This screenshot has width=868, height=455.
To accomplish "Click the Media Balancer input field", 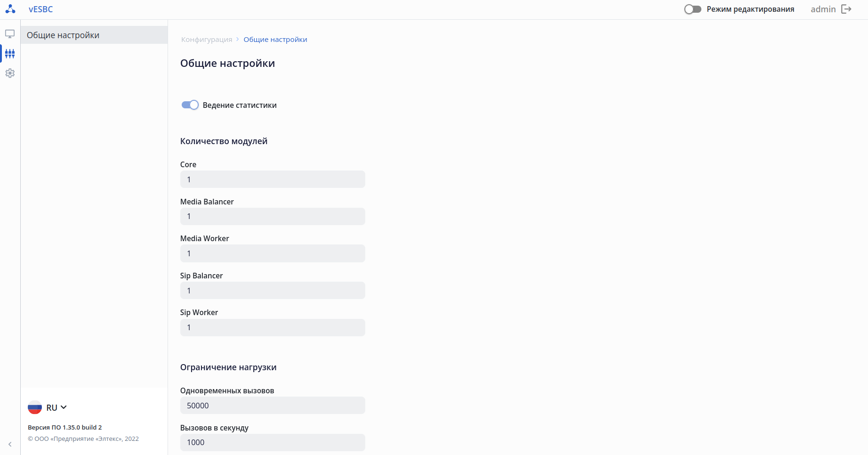I will [273, 217].
